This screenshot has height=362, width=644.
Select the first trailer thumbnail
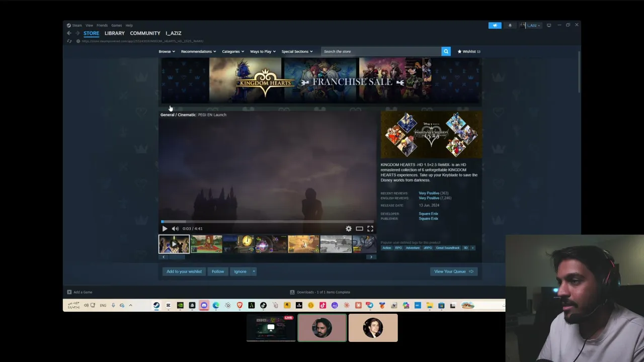point(174,244)
